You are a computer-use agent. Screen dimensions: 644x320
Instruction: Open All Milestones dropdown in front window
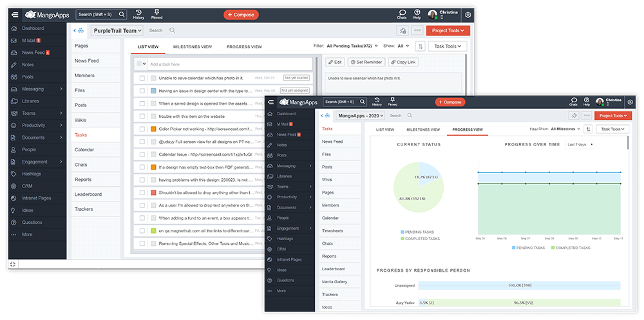point(565,129)
